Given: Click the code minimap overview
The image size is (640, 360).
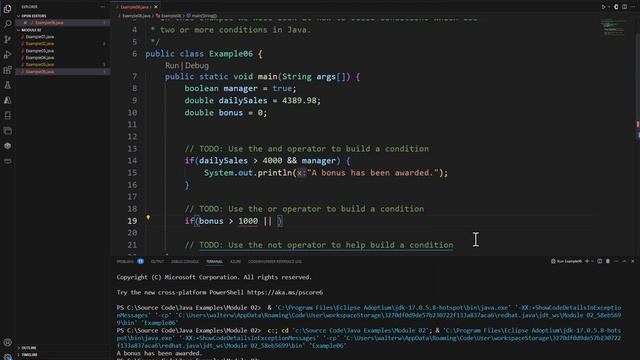Looking at the screenshot, I should (x=613, y=28).
